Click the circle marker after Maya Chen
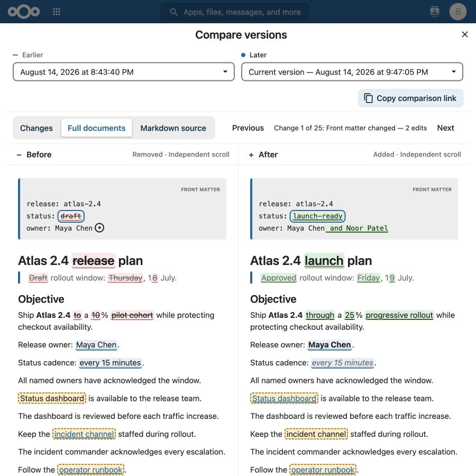The width and height of the screenshot is (476, 476). 99,227
